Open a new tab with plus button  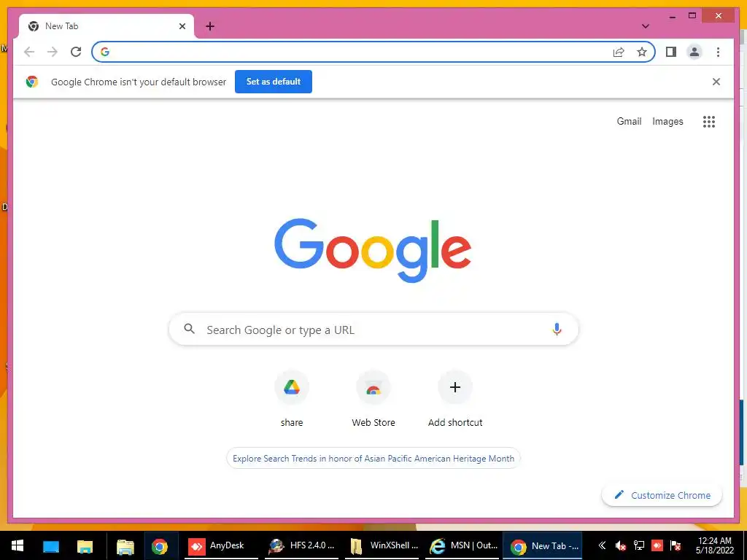click(210, 26)
